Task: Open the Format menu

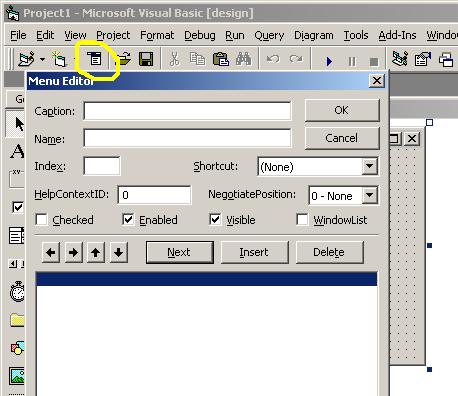Action: 157,35
